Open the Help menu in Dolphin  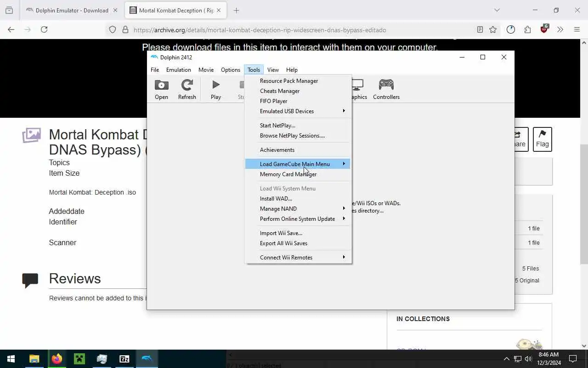click(x=292, y=70)
